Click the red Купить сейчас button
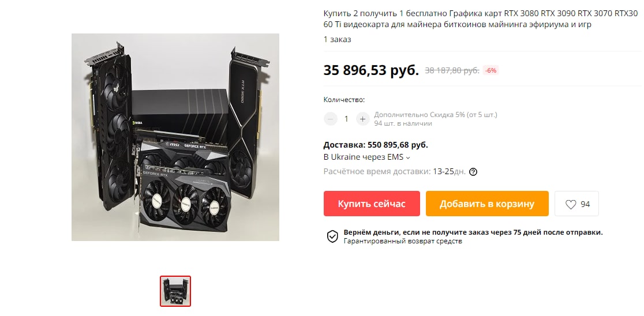Image resolution: width=644 pixels, height=316 pixels. click(371, 204)
